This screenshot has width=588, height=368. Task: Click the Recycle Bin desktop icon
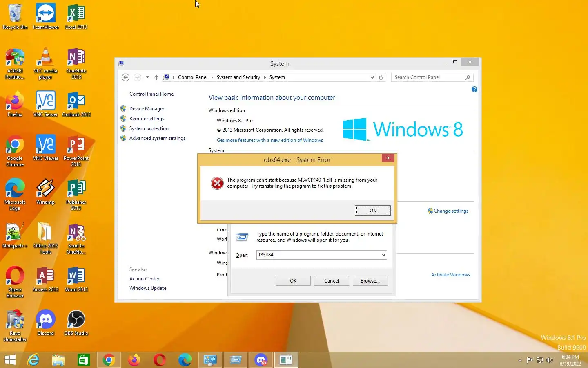[15, 17]
